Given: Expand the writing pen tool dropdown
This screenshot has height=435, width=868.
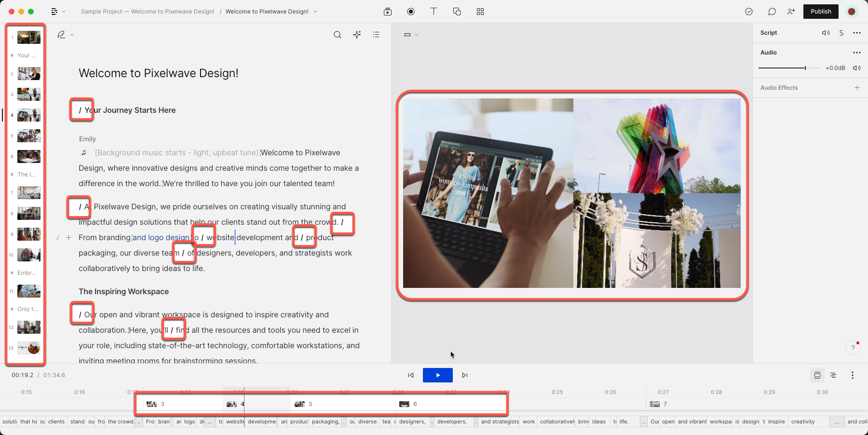Looking at the screenshot, I should tap(66, 35).
